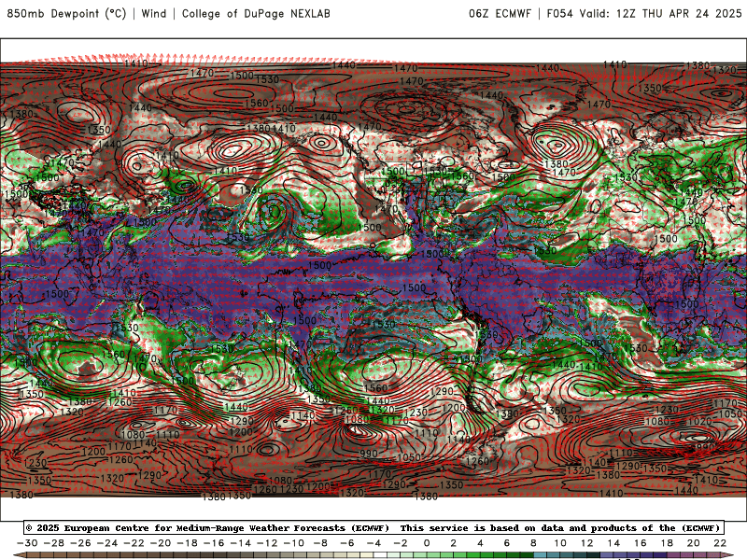Click the '850mb Dewpoint (°C)' title text
This screenshot has width=747, height=560.
pyautogui.click(x=66, y=14)
